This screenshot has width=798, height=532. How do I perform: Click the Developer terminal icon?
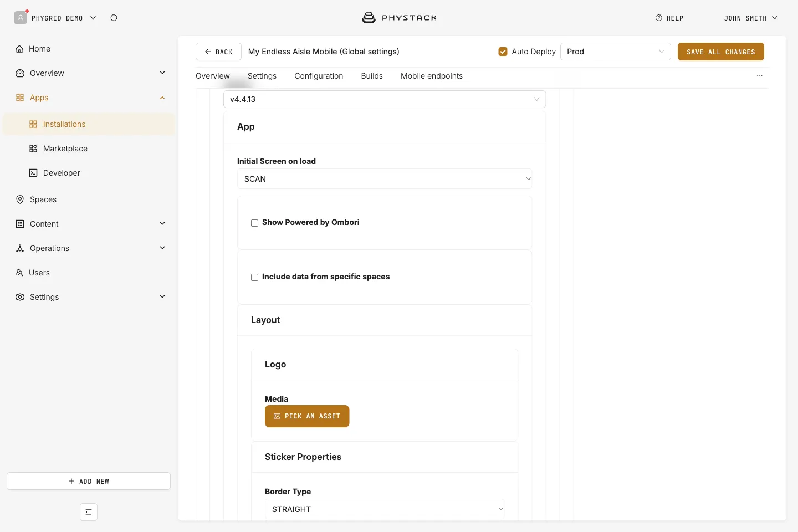pos(33,173)
